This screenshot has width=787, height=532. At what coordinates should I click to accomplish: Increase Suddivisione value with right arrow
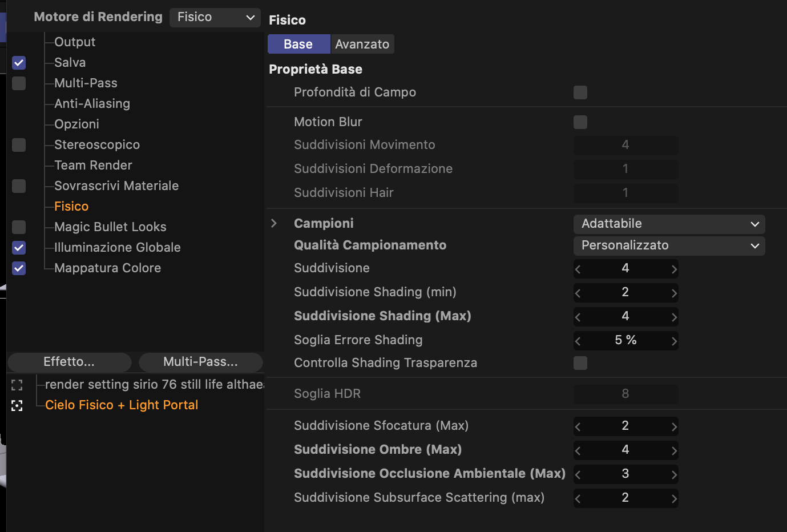[x=674, y=269]
